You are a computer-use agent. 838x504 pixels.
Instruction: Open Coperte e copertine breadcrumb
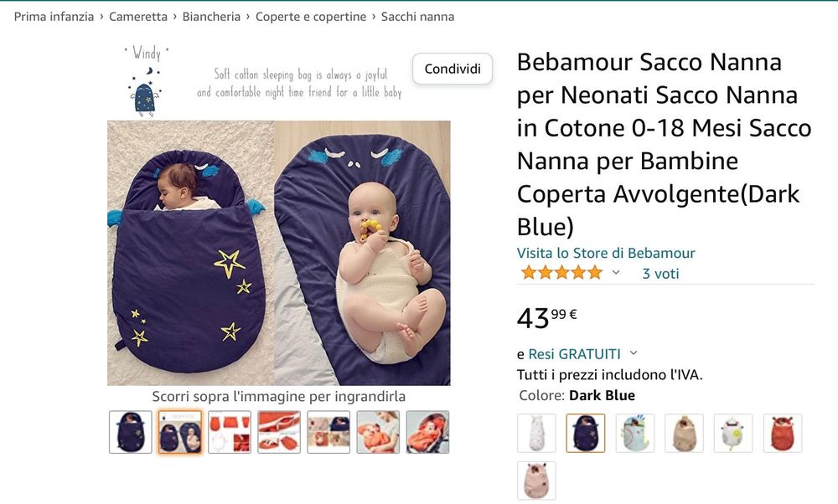click(311, 17)
